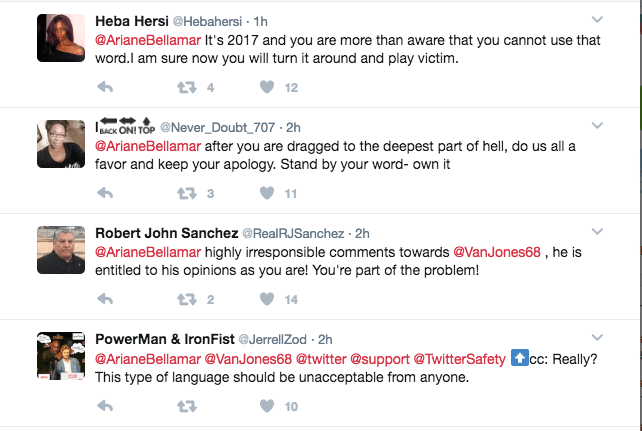Open the Heba Hersi profile name
This screenshot has width=642, height=431.
pyautogui.click(x=132, y=21)
